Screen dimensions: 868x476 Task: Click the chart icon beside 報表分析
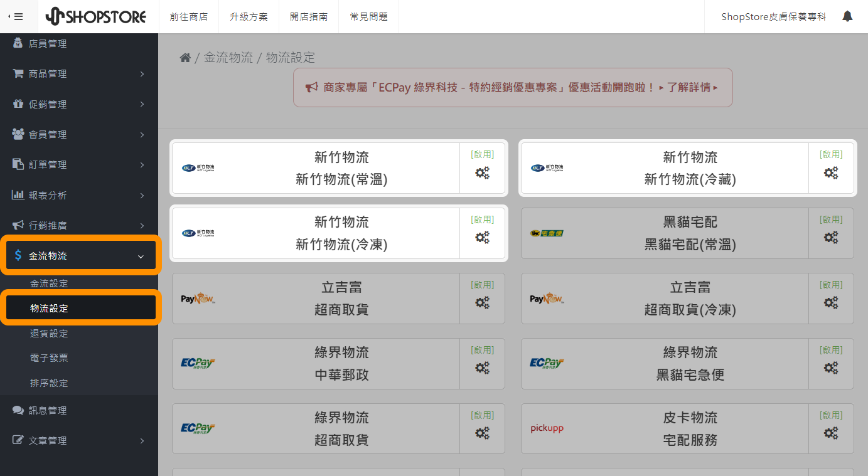[18, 195]
